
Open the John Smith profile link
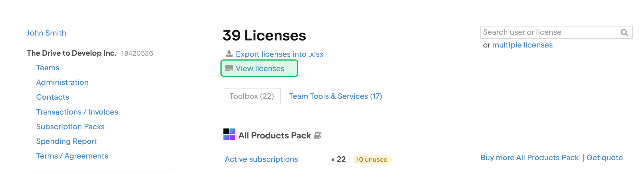pyautogui.click(x=46, y=33)
